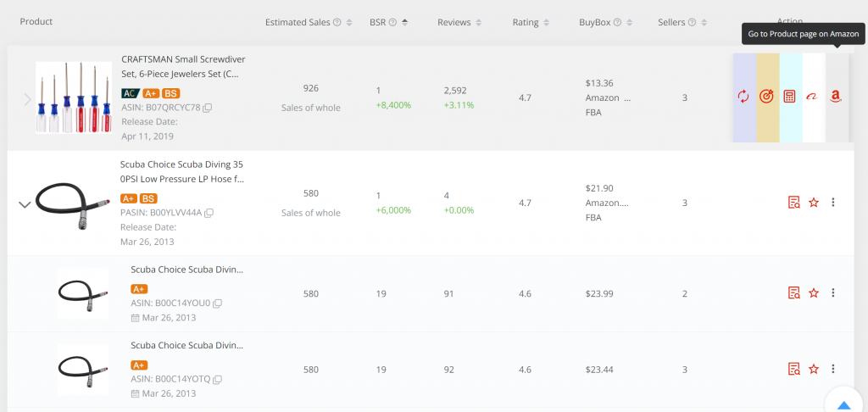Collapse the Scuba Choice parent row chevron
868x412 pixels.
[x=25, y=205]
